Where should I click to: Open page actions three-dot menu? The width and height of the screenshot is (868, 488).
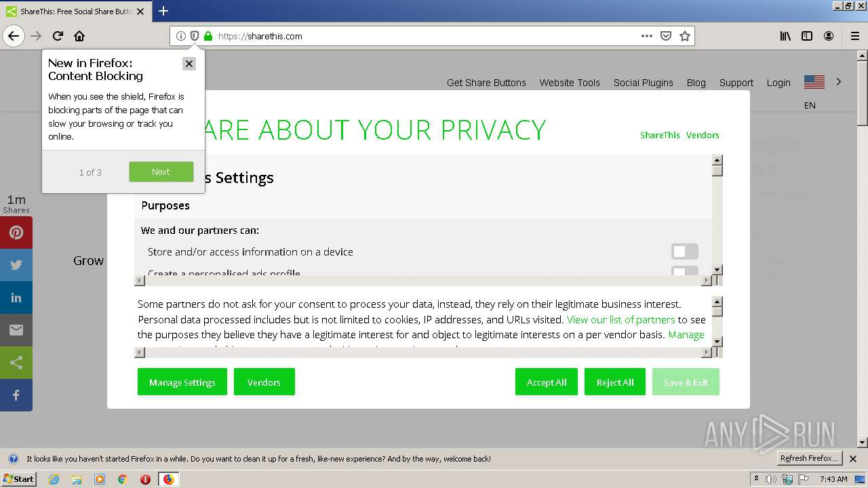[x=647, y=36]
